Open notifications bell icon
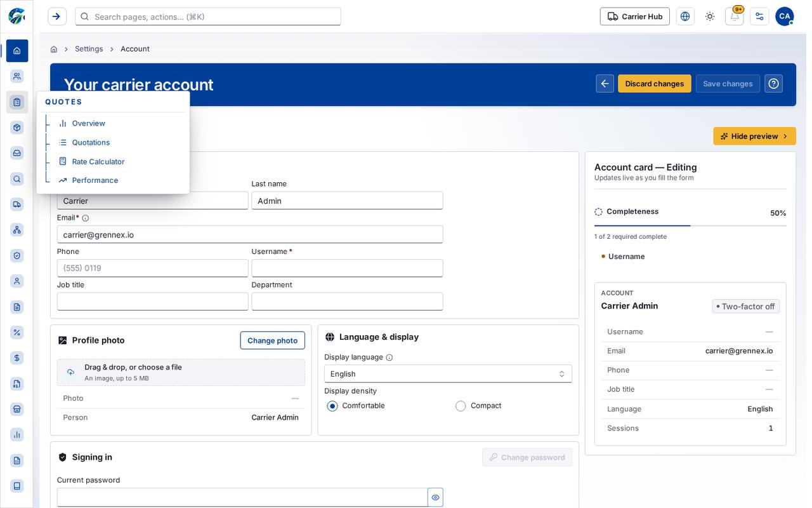812x508 pixels. tap(735, 17)
